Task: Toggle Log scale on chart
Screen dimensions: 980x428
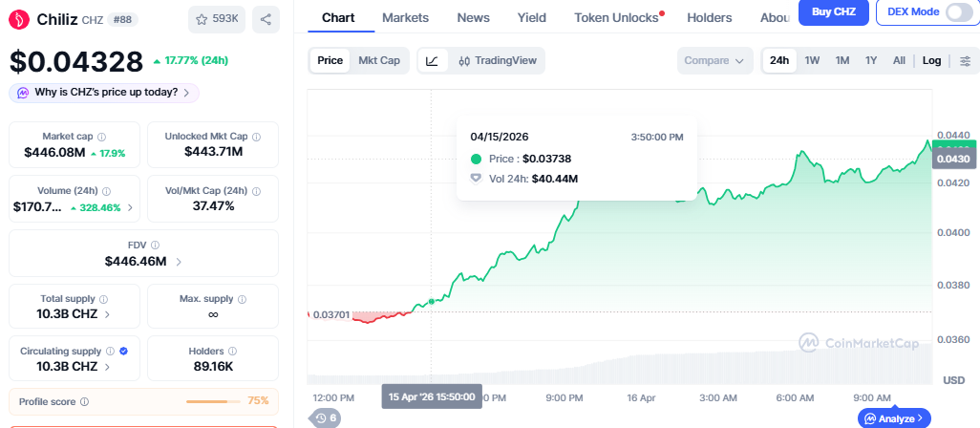Action: [x=932, y=60]
